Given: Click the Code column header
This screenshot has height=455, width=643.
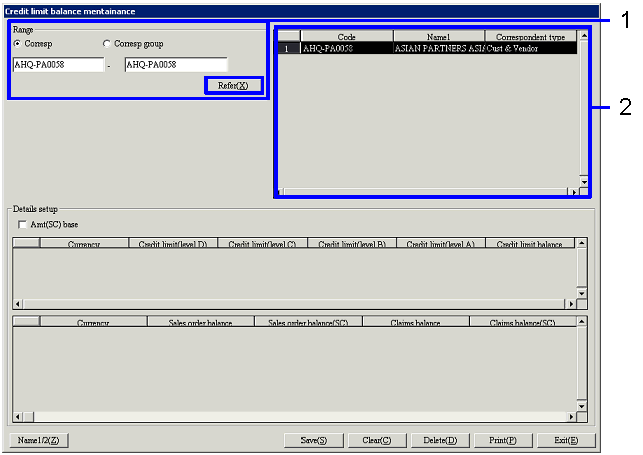Looking at the screenshot, I should 347,36.
